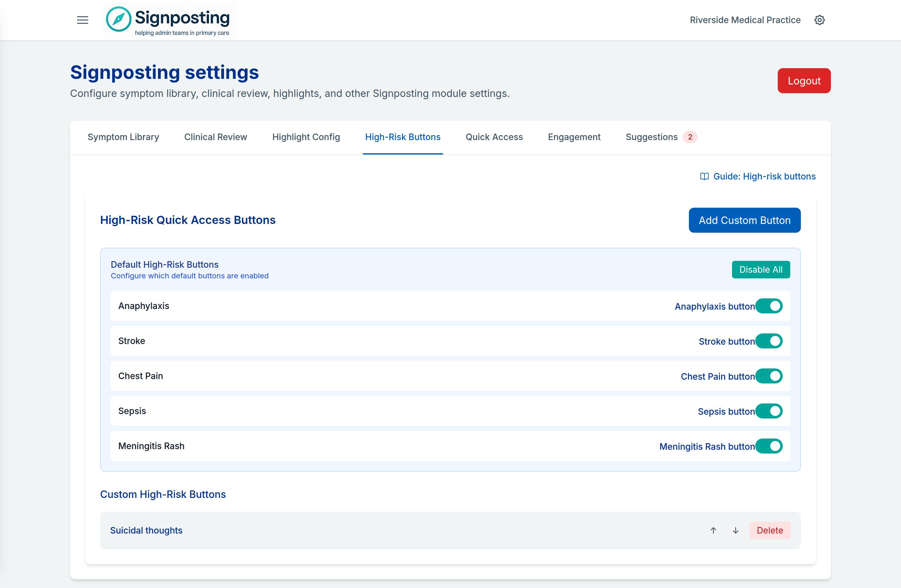Click the red Logout button
901x588 pixels.
(804, 81)
